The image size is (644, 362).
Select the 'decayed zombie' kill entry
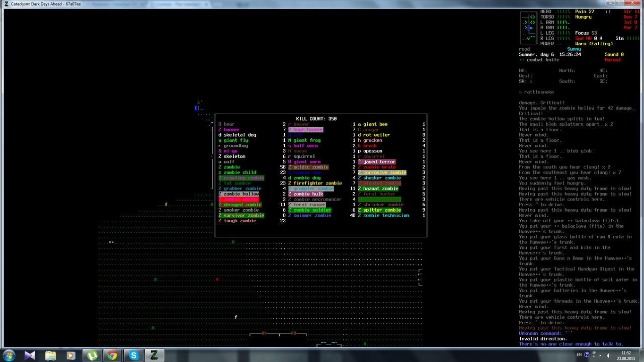[x=239, y=205]
